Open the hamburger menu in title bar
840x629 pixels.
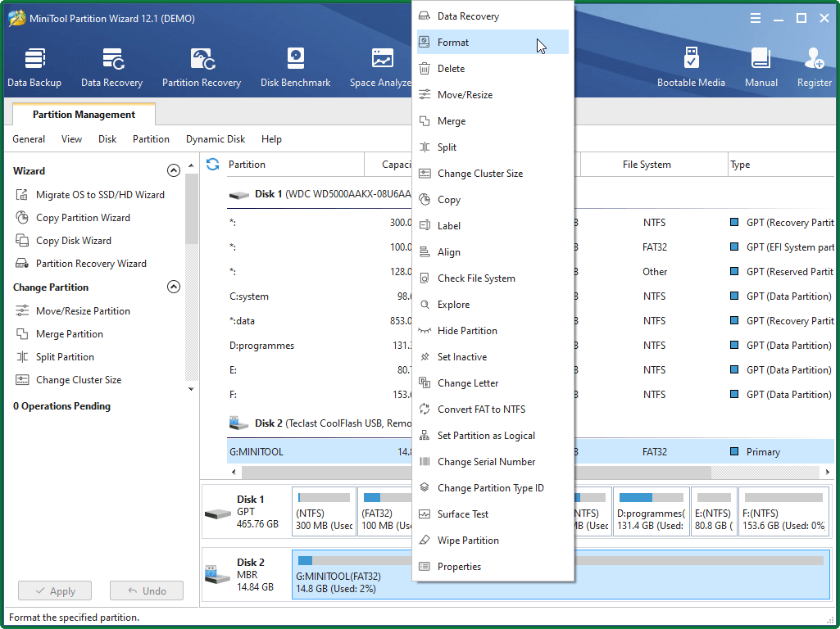coord(756,18)
